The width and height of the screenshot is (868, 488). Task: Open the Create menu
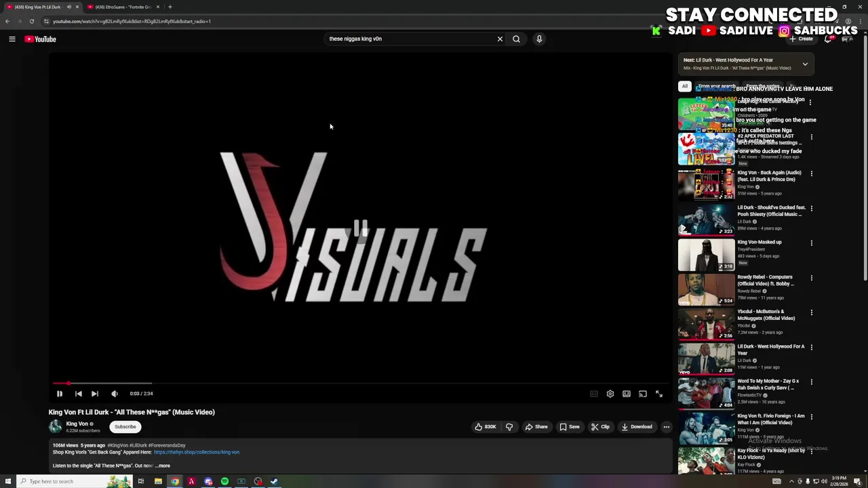[x=802, y=39]
